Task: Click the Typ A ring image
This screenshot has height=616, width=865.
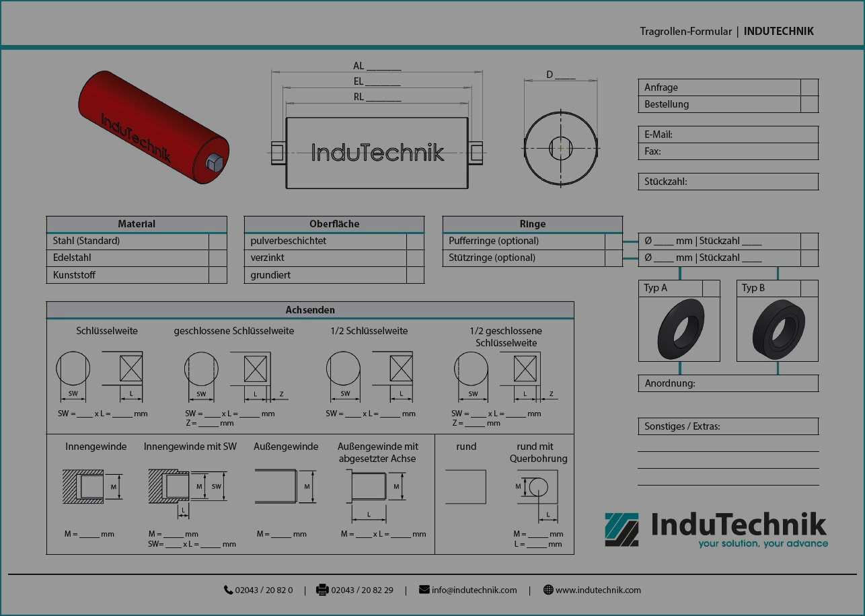Action: 681,330
